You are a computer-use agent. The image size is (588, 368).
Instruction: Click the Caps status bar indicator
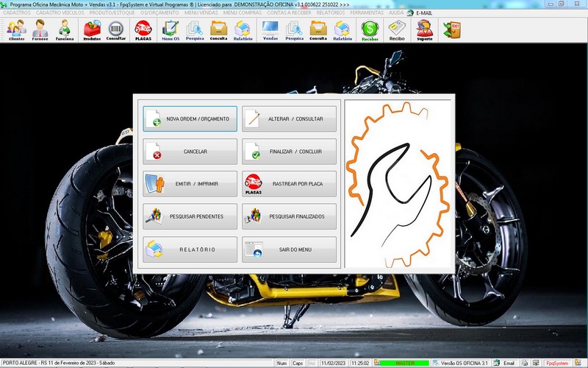tap(298, 363)
